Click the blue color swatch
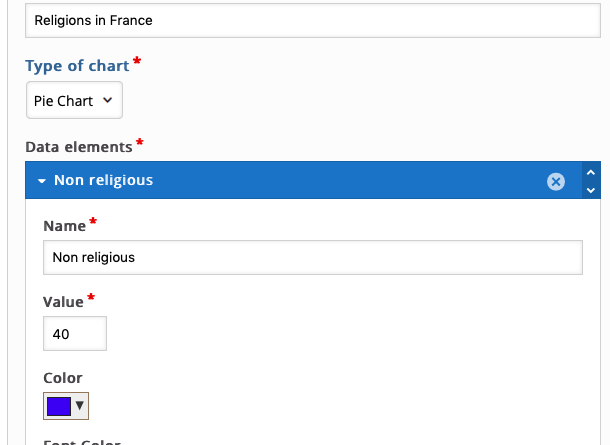The height and width of the screenshot is (445, 610). [x=59, y=406]
